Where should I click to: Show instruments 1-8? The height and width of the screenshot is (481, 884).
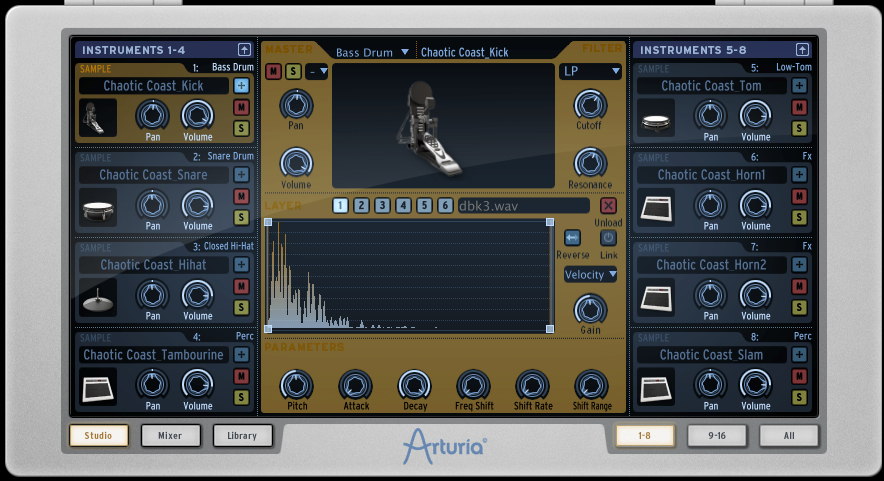click(x=644, y=435)
